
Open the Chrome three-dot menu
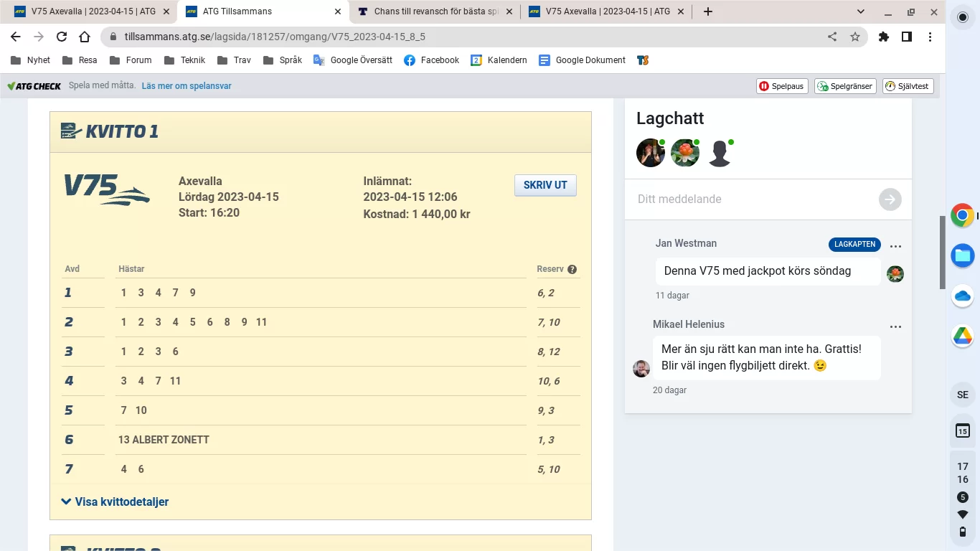click(930, 37)
